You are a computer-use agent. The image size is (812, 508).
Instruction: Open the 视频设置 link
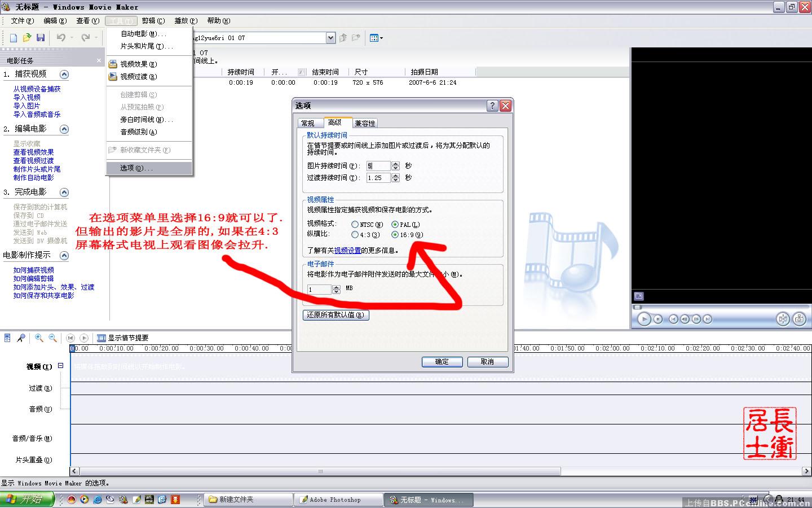click(347, 251)
